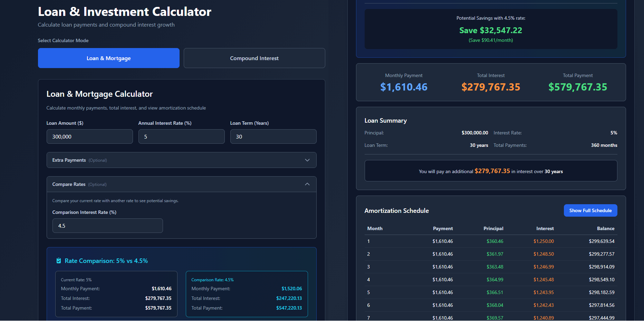Click the Interest column header
This screenshot has height=321, width=644.
[x=545, y=228]
